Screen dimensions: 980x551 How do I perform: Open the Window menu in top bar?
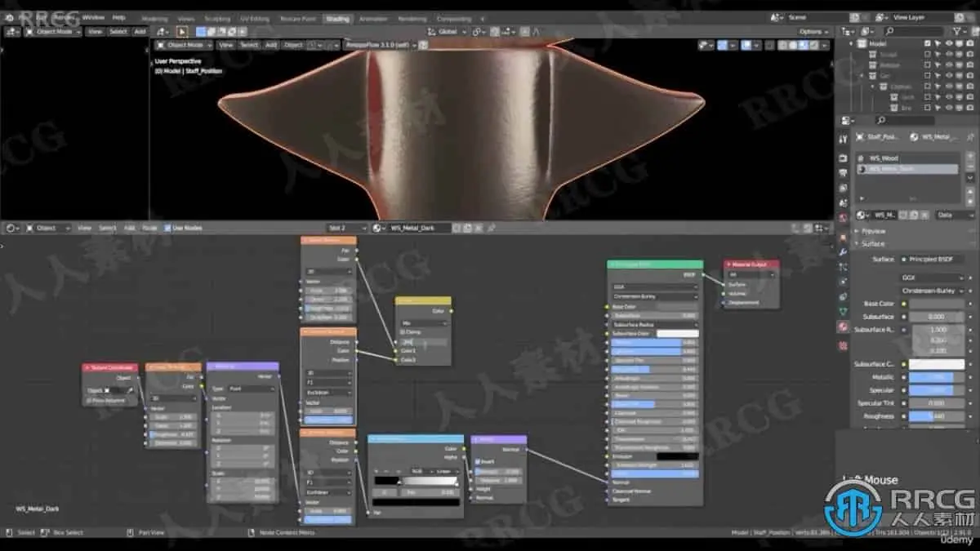click(x=94, y=17)
